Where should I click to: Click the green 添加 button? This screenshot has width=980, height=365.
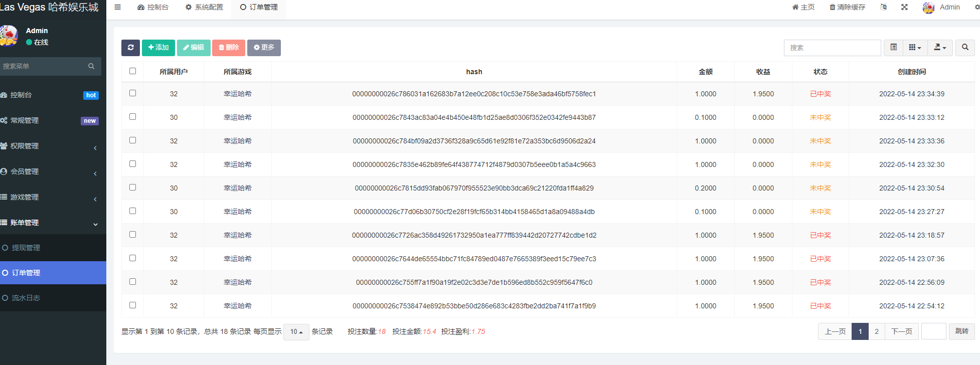pyautogui.click(x=158, y=48)
